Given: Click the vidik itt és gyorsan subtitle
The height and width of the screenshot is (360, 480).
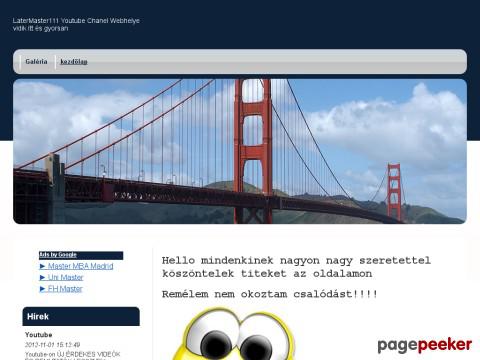Looking at the screenshot, I should click(x=40, y=29).
